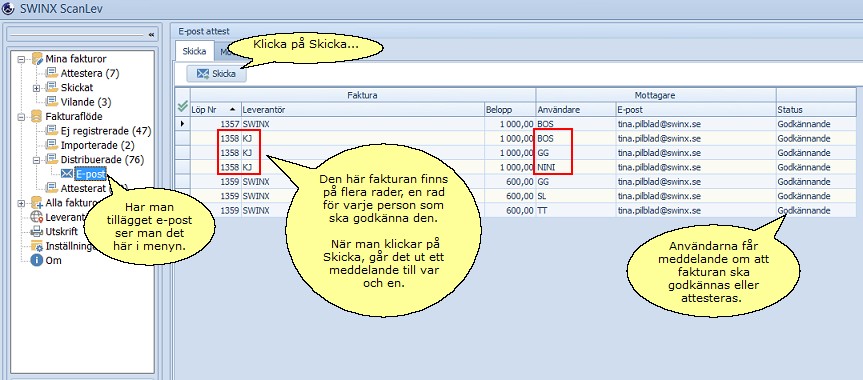
Task: Click the Skicka envelope send button
Action: tap(216, 74)
